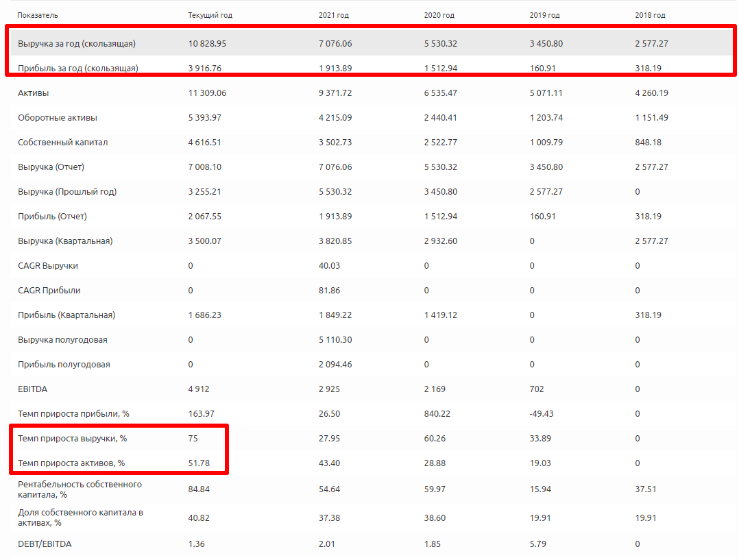This screenshot has height=560, width=739.
Task: Select the "Рентабельность собственного капитала, %" row label
Action: (x=80, y=489)
